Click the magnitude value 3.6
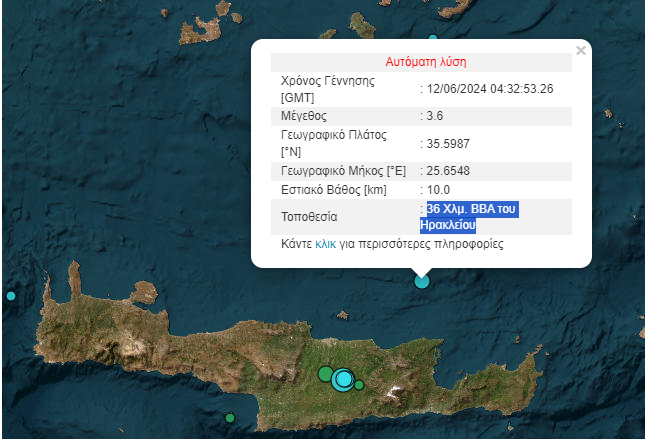This screenshot has height=439, width=648. 435,117
